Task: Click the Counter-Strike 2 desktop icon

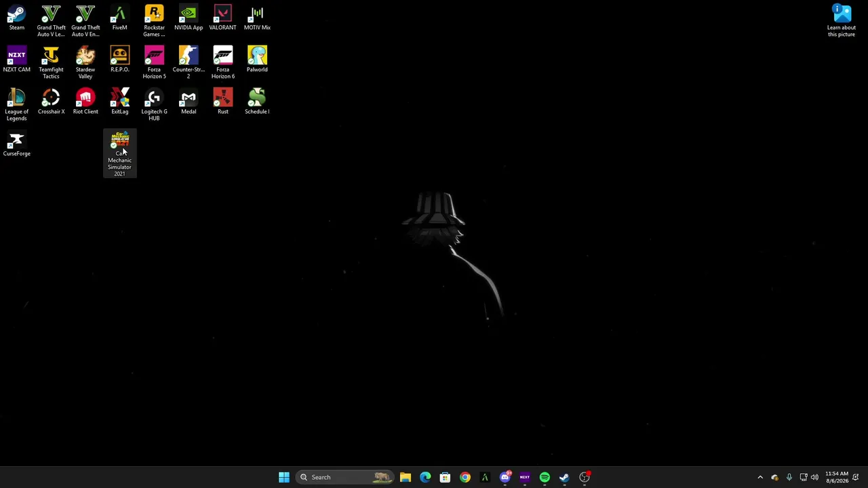Action: click(189, 63)
